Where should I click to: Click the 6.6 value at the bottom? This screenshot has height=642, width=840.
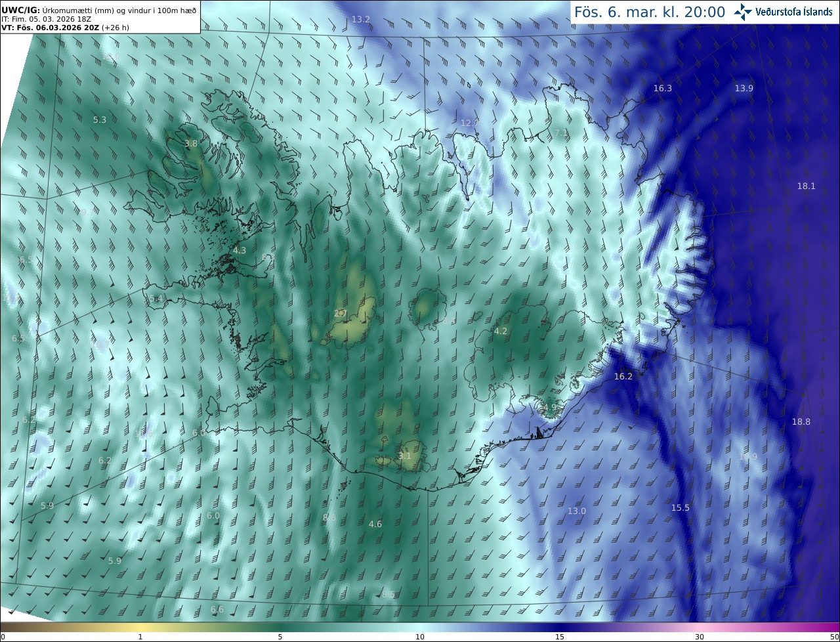pos(217,609)
